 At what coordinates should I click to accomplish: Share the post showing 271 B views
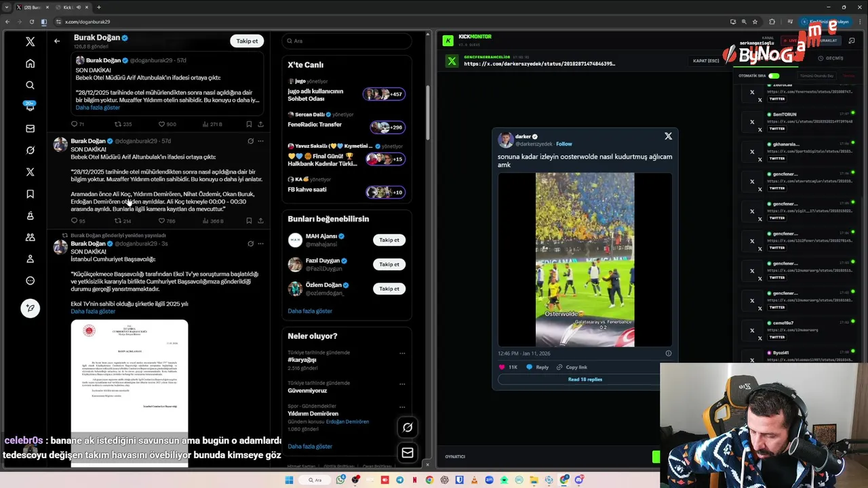tap(260, 125)
